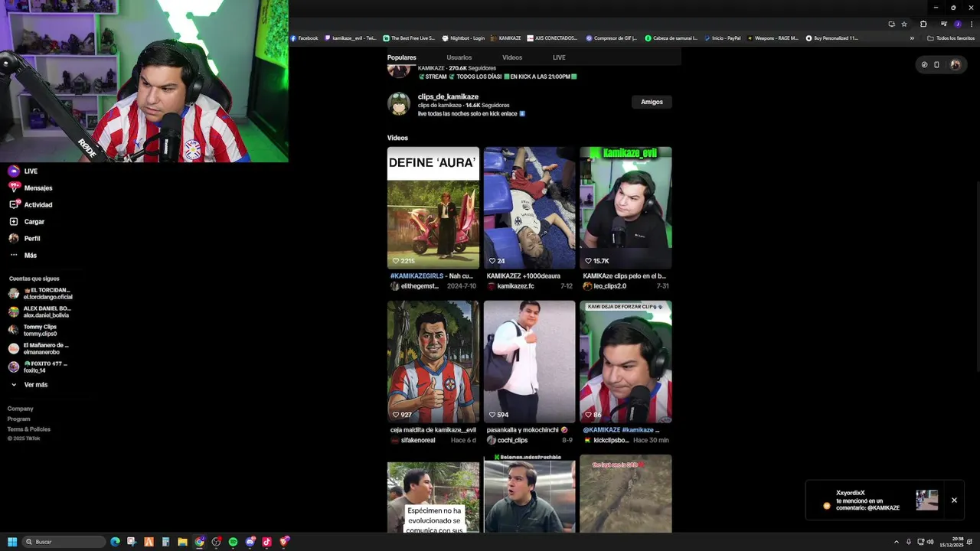Open TikTok app from the taskbar
Image resolution: width=980 pixels, height=551 pixels.
pyautogui.click(x=266, y=542)
